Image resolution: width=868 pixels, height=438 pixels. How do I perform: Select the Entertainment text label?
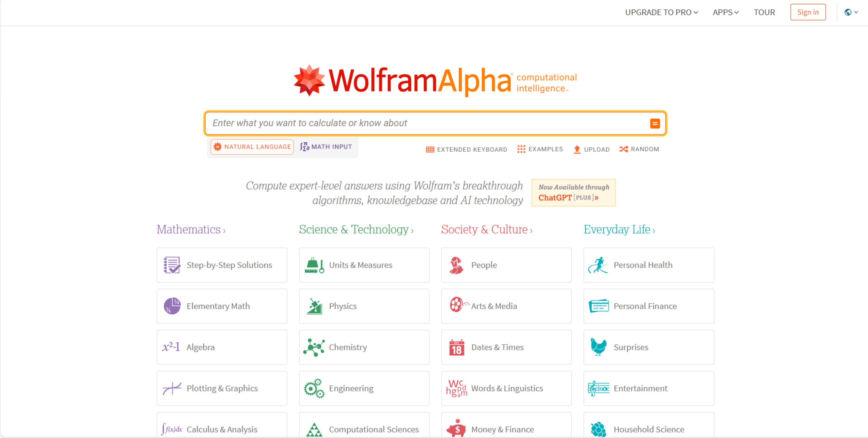pos(640,388)
